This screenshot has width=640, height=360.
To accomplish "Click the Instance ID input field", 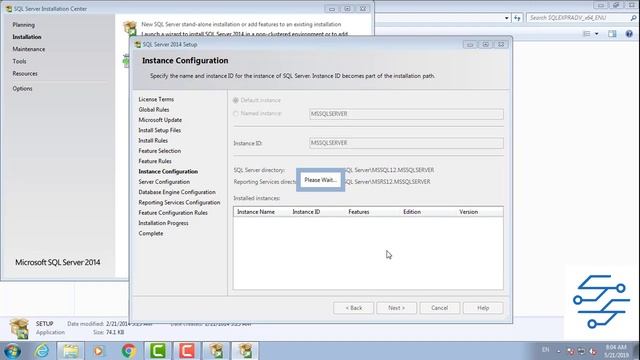I will click(406, 143).
